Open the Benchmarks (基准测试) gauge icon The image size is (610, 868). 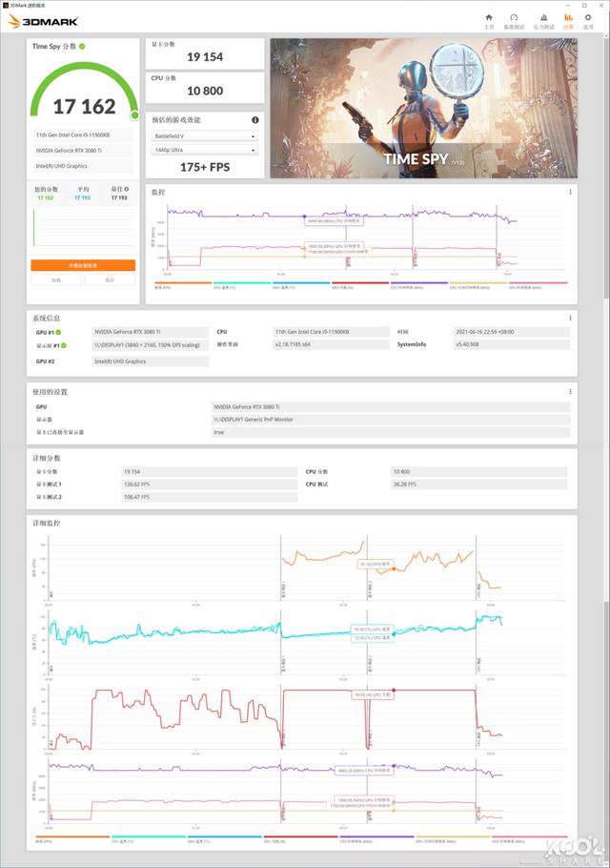pyautogui.click(x=514, y=20)
